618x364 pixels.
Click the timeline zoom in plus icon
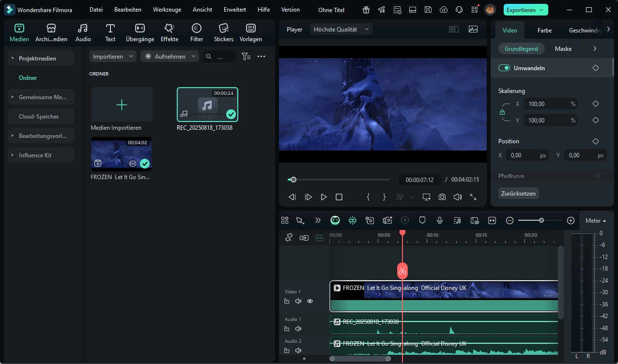[x=571, y=220]
